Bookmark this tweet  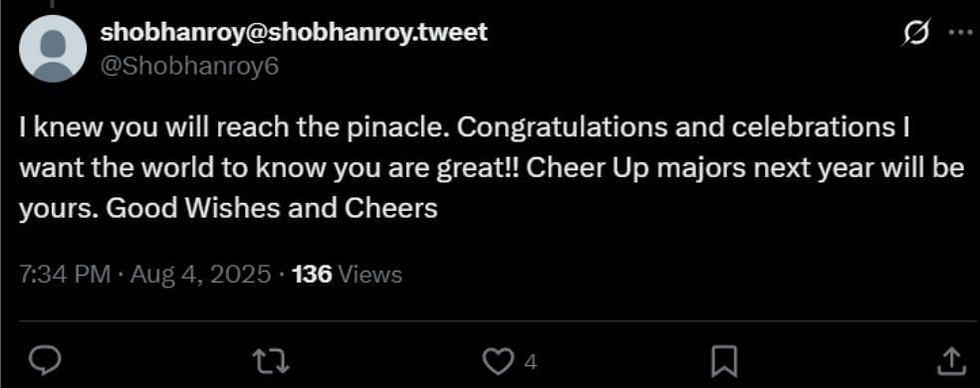(x=725, y=361)
